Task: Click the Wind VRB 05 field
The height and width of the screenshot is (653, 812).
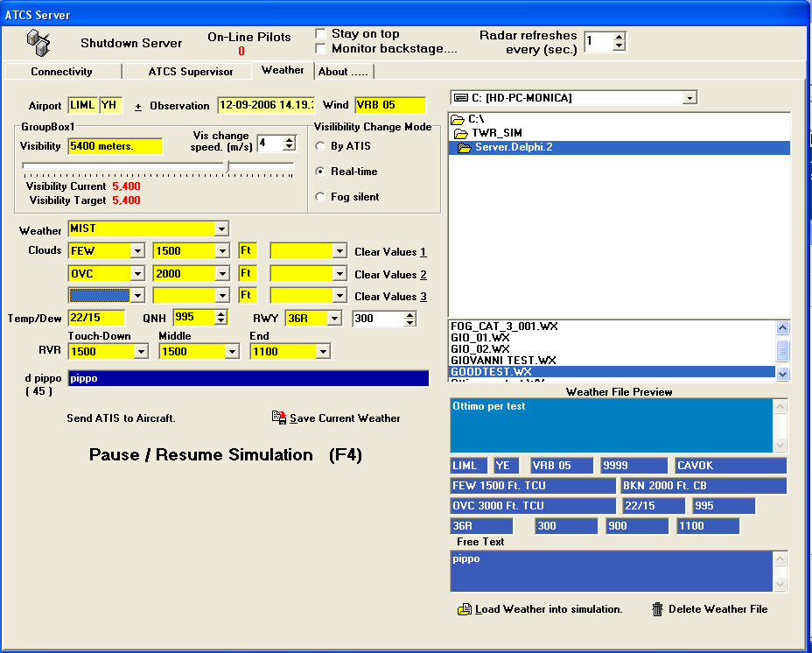Action: pos(390,105)
